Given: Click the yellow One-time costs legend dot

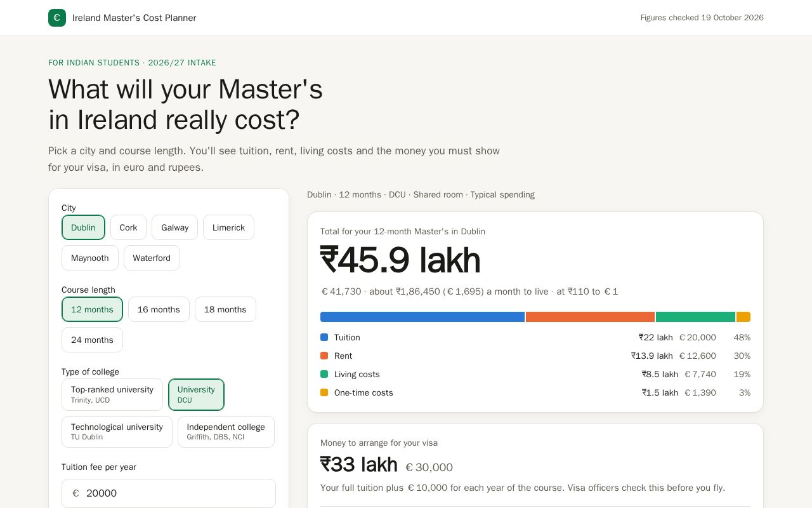Looking at the screenshot, I should point(324,392).
